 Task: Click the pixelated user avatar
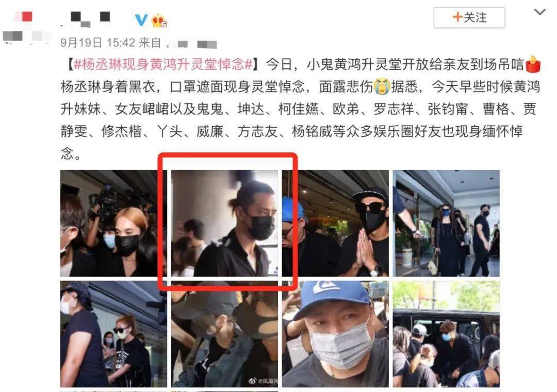coord(25,27)
